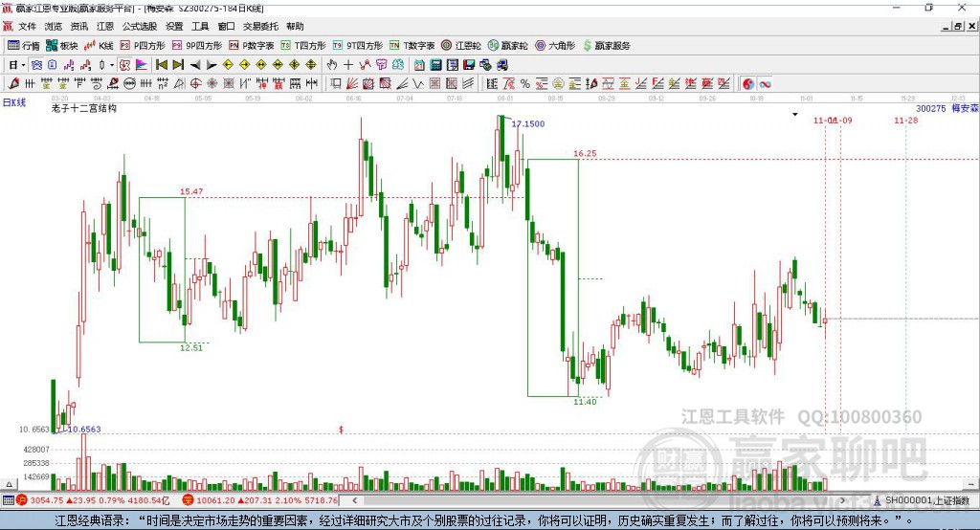Launch the 六角形 hexagon tool

[x=554, y=45]
